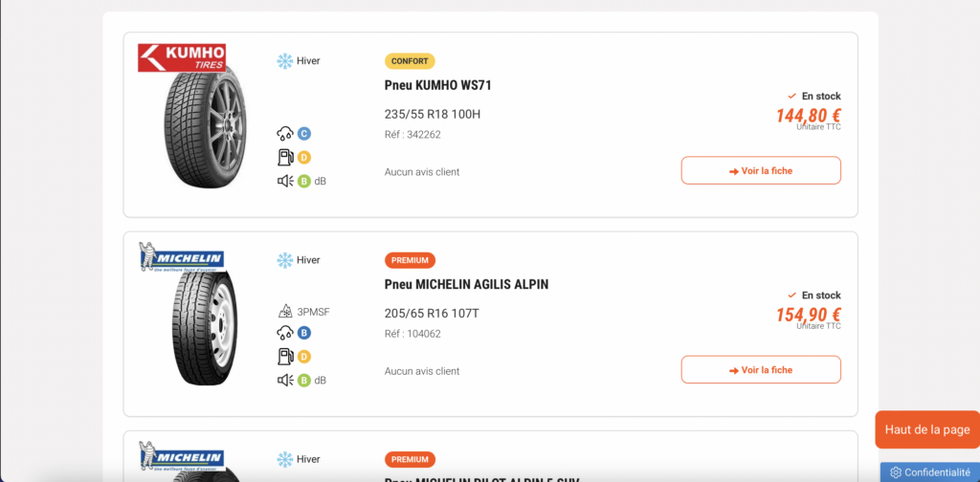Open the Pneu KUMHO WS71 title link
The image size is (980, 482).
click(437, 85)
